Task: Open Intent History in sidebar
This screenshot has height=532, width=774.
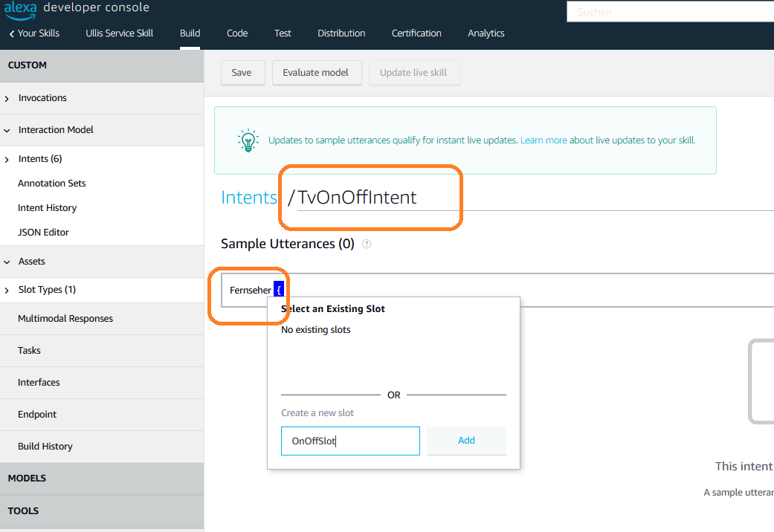Action: 48,208
